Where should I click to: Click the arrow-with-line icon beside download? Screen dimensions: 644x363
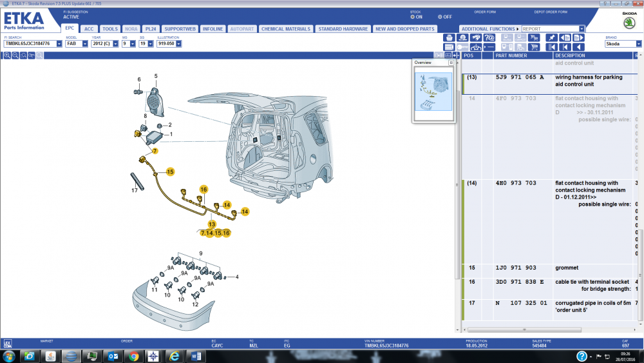coord(489,47)
